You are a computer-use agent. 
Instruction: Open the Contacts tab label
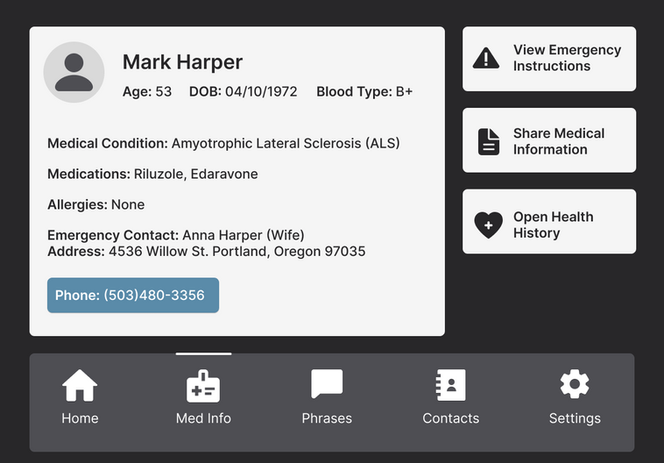[451, 418]
